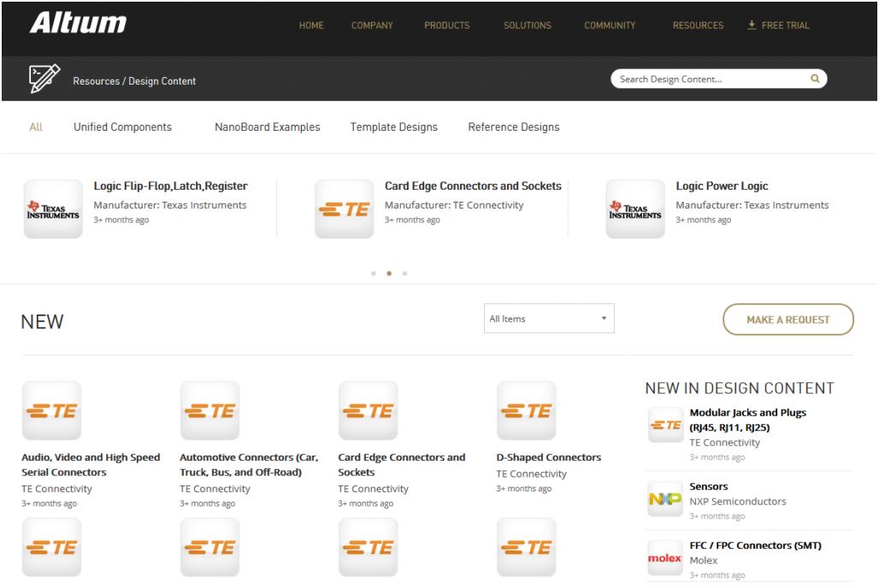Image resolution: width=879 pixels, height=588 pixels.
Task: Select the first carousel page dot
Action: (x=374, y=273)
